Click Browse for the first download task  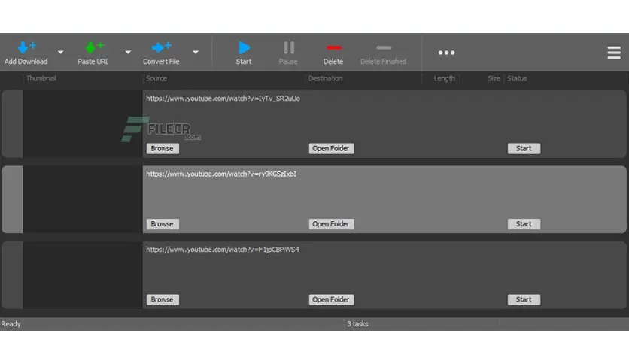[x=162, y=149]
